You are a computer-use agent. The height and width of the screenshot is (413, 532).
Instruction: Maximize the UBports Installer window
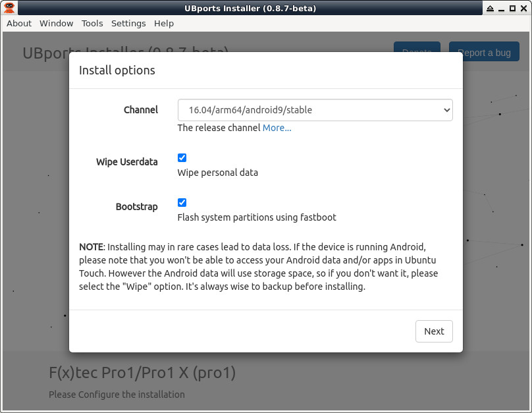(513, 8)
